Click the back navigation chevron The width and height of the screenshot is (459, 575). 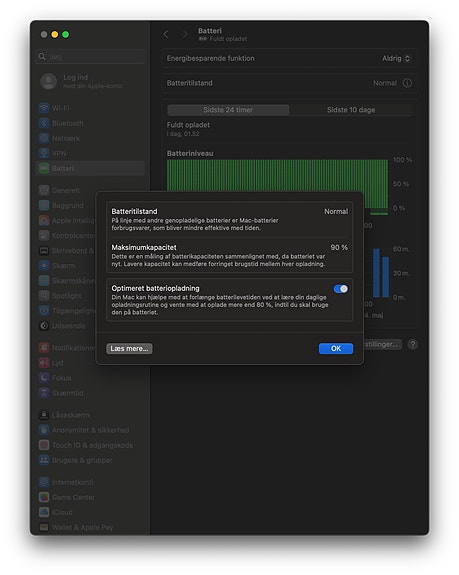click(166, 34)
